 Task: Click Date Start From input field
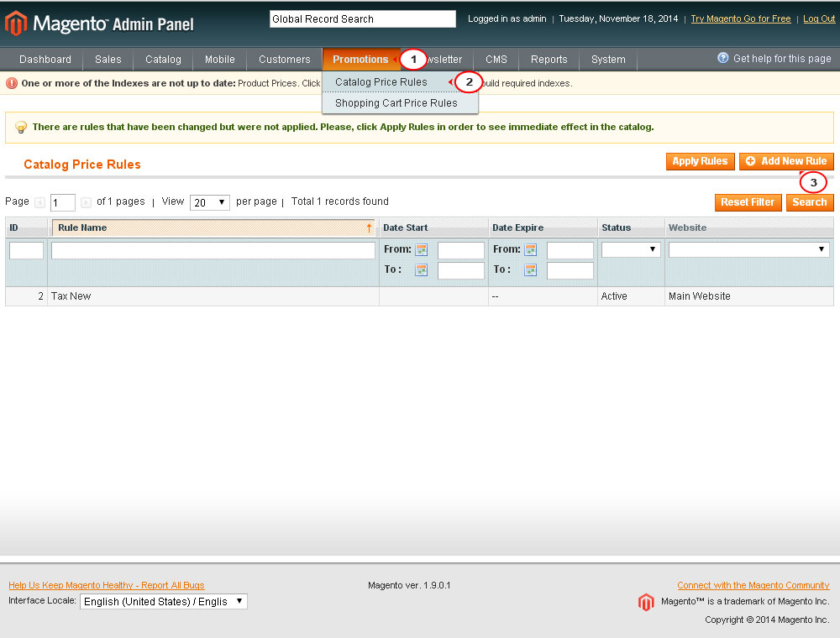point(460,250)
